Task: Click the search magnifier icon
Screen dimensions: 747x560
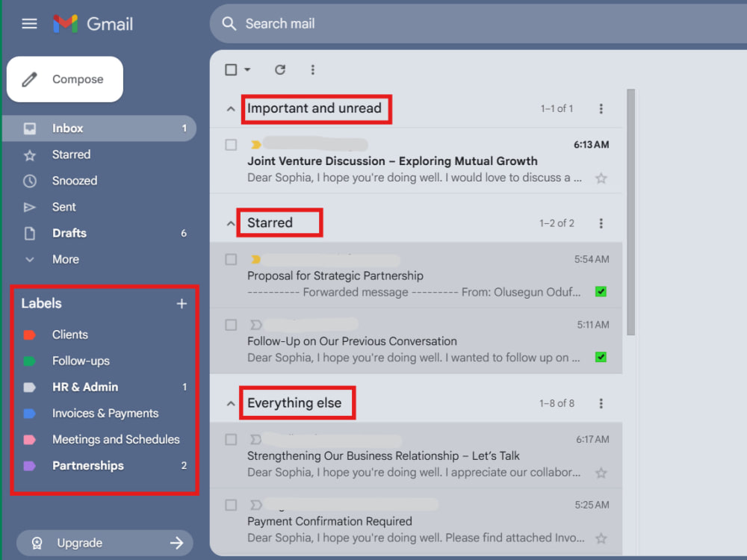Action: [x=229, y=23]
